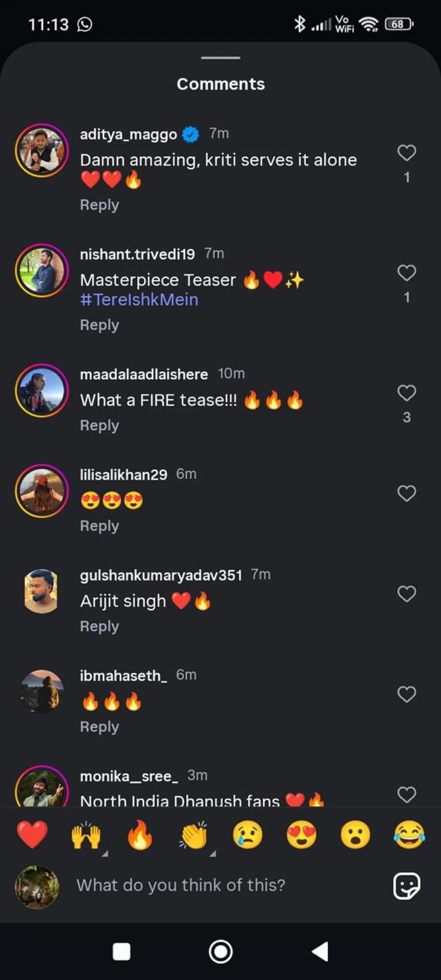Tap the drag handle above Comments
The width and height of the screenshot is (441, 980).
click(220, 58)
